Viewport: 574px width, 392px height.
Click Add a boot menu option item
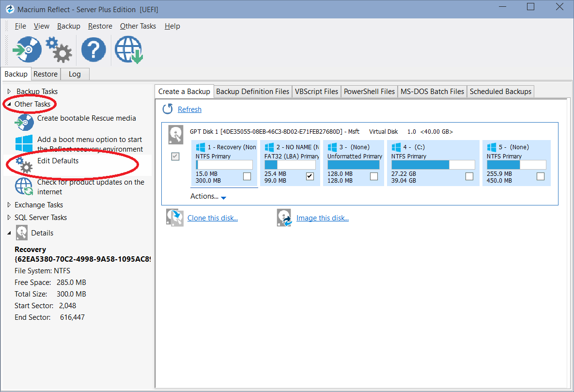90,144
